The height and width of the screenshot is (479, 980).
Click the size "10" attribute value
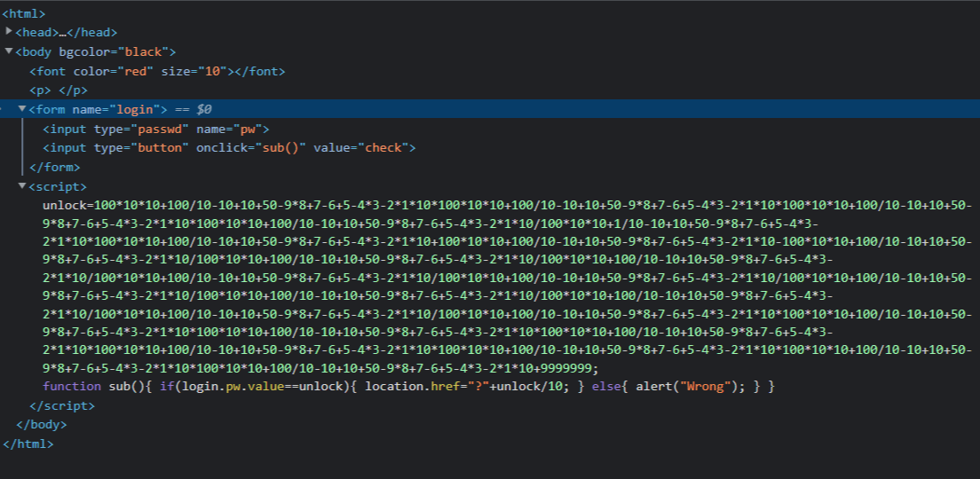(212, 72)
